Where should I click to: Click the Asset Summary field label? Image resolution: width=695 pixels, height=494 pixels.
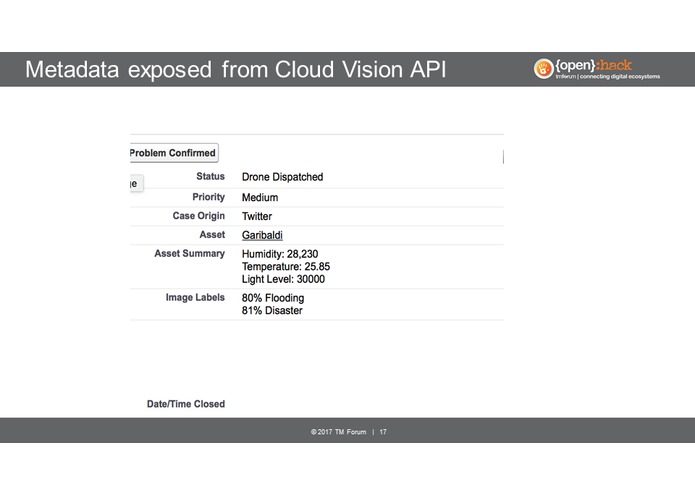coord(189,253)
